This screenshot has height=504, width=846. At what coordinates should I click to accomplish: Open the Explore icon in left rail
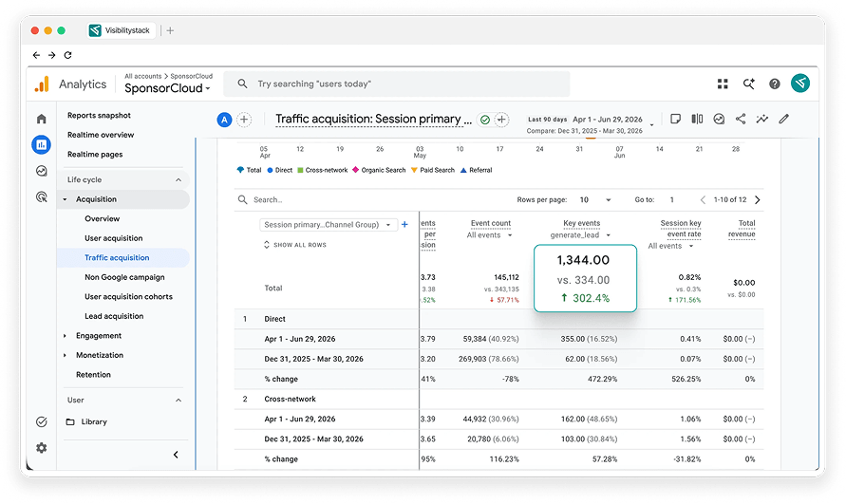[x=42, y=171]
